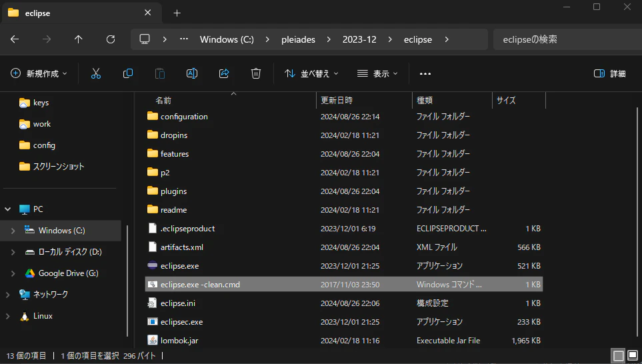Go up one folder level

[x=79, y=39]
